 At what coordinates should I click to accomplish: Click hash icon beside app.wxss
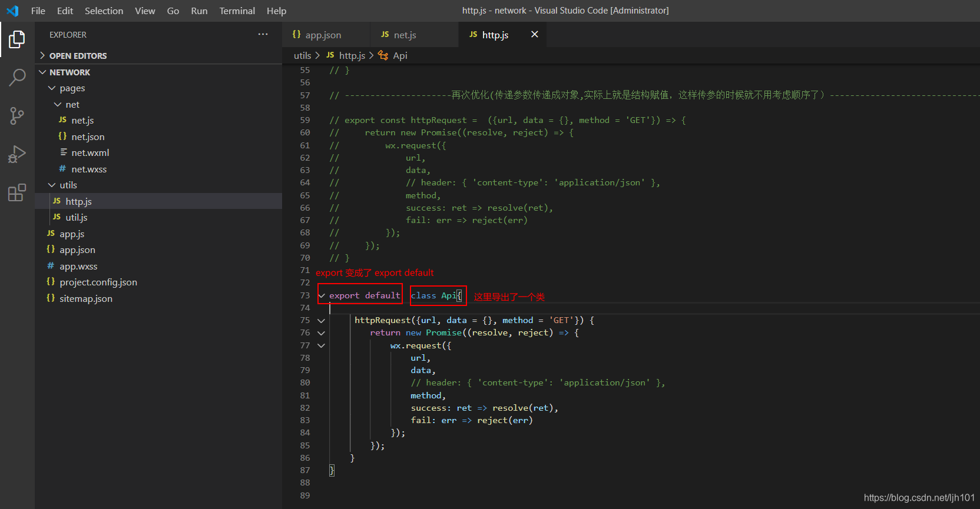(51, 266)
